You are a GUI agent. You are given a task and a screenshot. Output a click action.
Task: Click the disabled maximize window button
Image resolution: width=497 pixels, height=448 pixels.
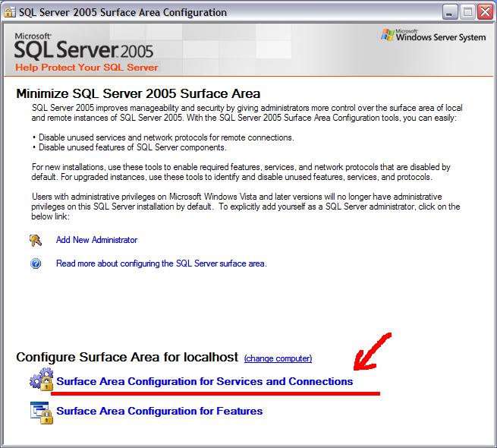[x=467, y=12]
